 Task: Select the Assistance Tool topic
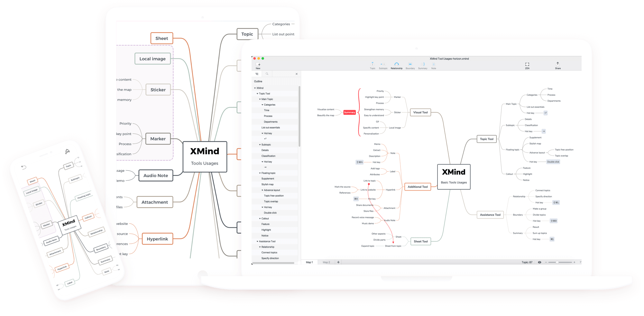coord(490,215)
